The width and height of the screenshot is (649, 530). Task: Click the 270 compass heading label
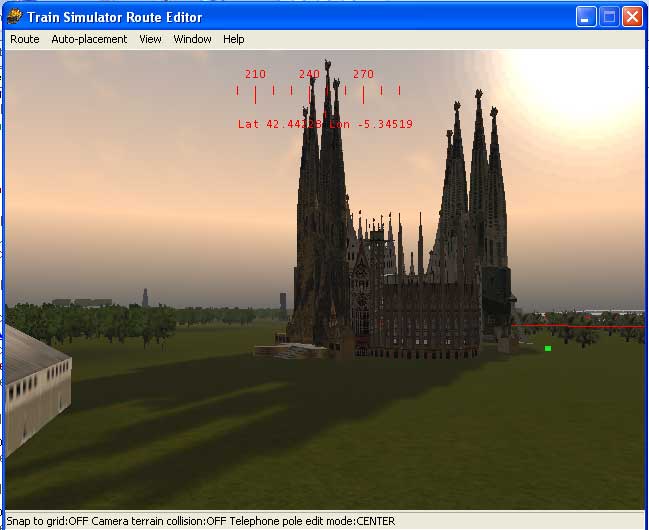point(363,74)
